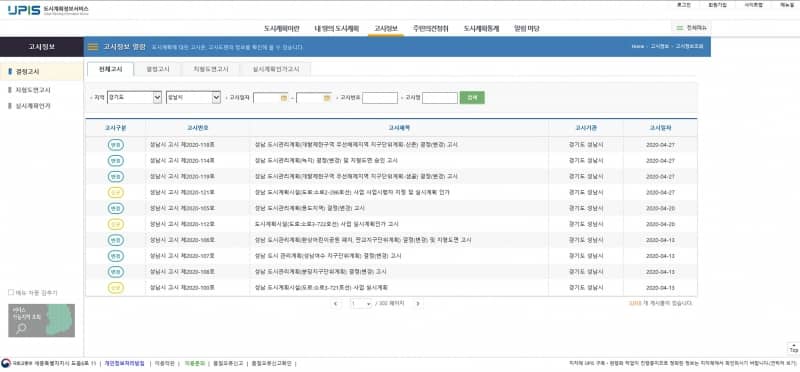Open the 서비스 이용지역 조회 map thumbnail
The image size is (800, 372).
(x=41, y=320)
